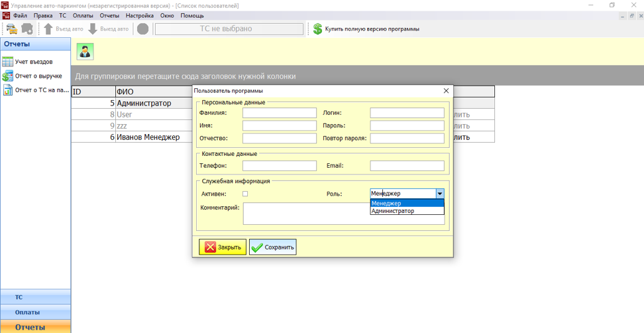Open the Помощь menu

point(192,16)
